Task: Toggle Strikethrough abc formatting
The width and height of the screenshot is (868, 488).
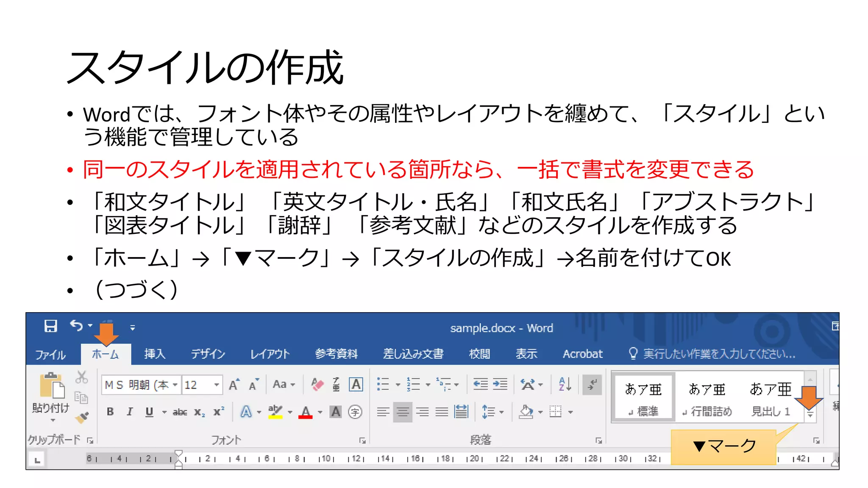Action: click(180, 412)
